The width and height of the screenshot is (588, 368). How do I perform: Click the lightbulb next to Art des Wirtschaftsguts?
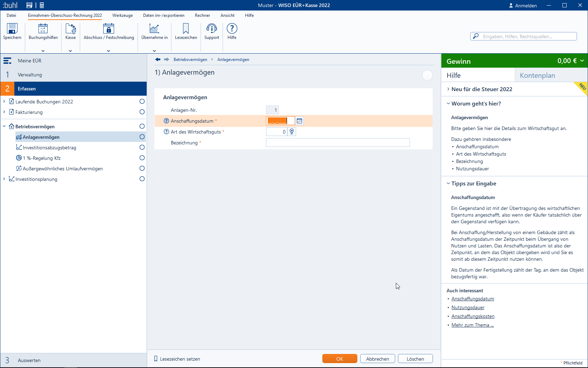[292, 132]
